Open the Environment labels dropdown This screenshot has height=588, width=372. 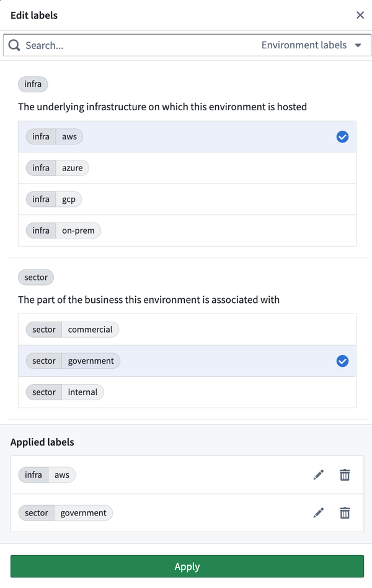pos(311,45)
